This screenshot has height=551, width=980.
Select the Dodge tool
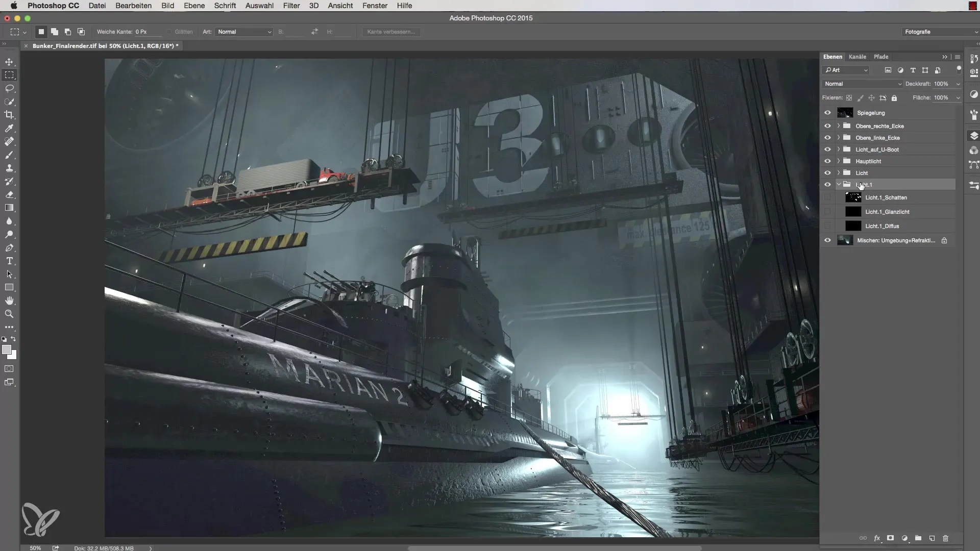pyautogui.click(x=9, y=234)
